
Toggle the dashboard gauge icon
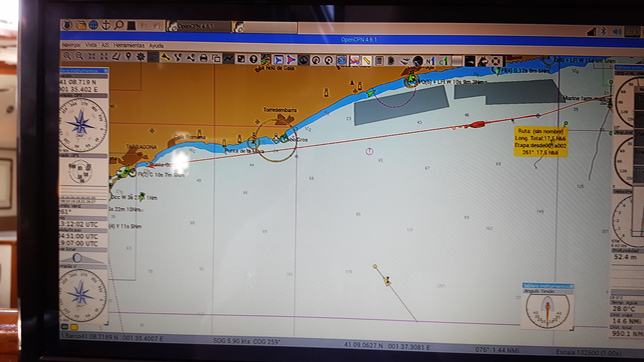click(x=303, y=60)
